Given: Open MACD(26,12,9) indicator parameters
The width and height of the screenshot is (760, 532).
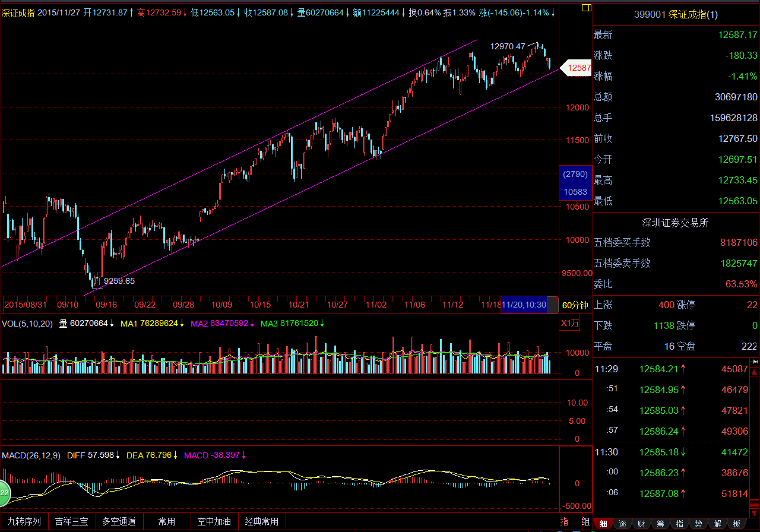Looking at the screenshot, I should click(x=31, y=455).
